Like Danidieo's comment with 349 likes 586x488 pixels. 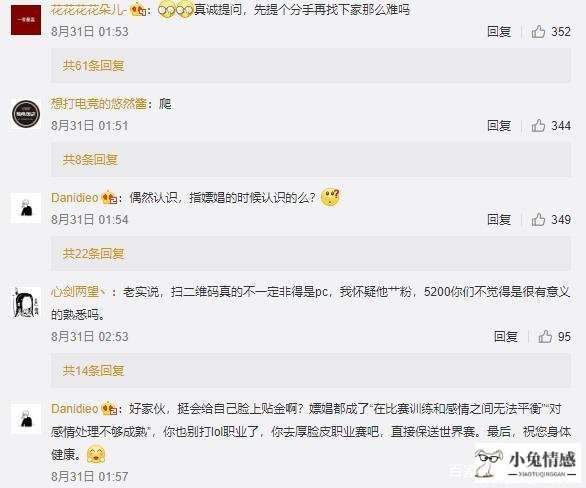point(538,219)
